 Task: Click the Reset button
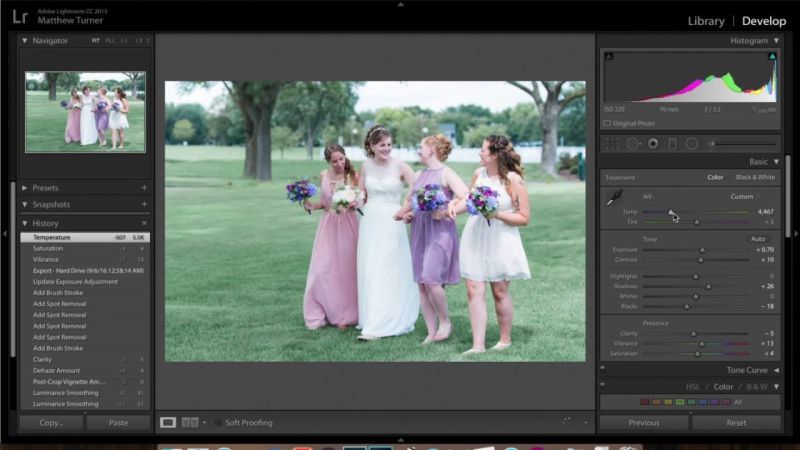pos(736,423)
